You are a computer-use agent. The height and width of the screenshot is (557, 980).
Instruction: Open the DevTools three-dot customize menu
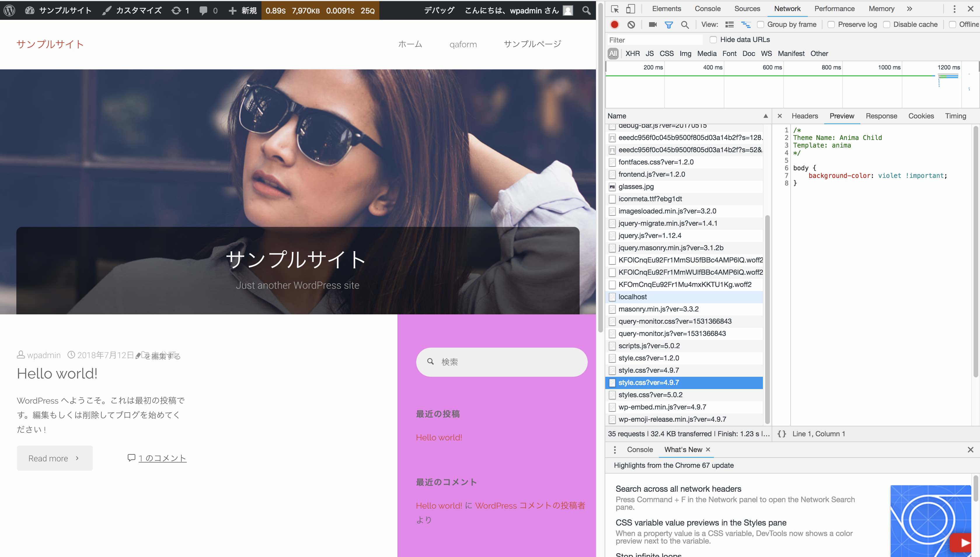tap(954, 9)
